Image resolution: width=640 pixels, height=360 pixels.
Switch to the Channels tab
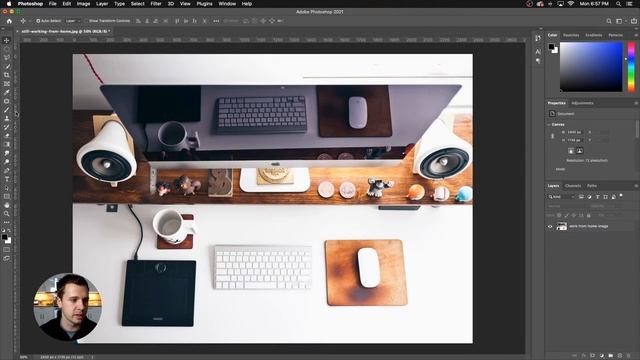(573, 186)
